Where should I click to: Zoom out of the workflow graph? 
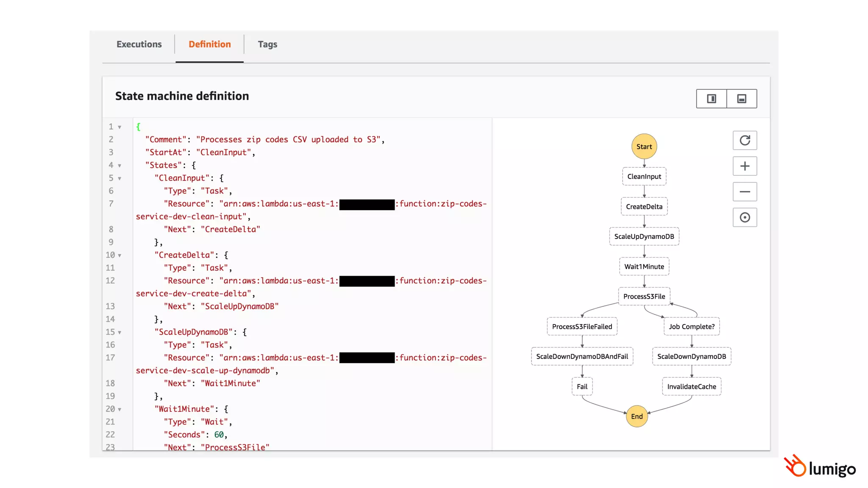[745, 192]
